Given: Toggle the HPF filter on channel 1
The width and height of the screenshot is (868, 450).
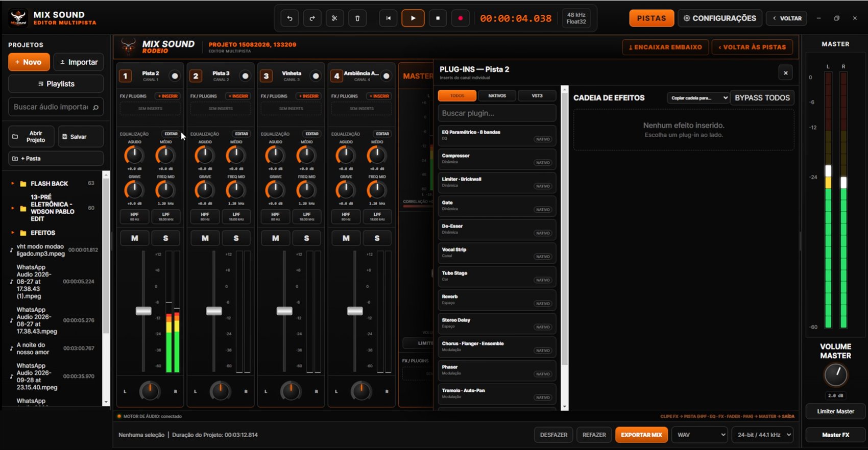Looking at the screenshot, I should pos(134,217).
